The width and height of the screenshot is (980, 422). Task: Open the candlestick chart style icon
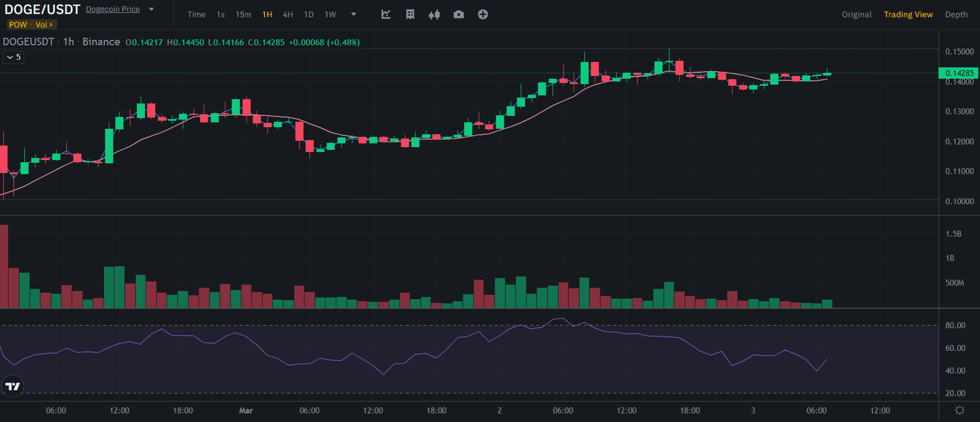coord(434,15)
